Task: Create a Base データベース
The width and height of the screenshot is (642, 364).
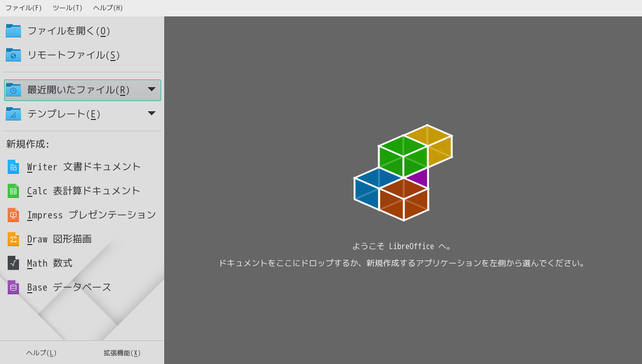Action: pyautogui.click(x=69, y=287)
